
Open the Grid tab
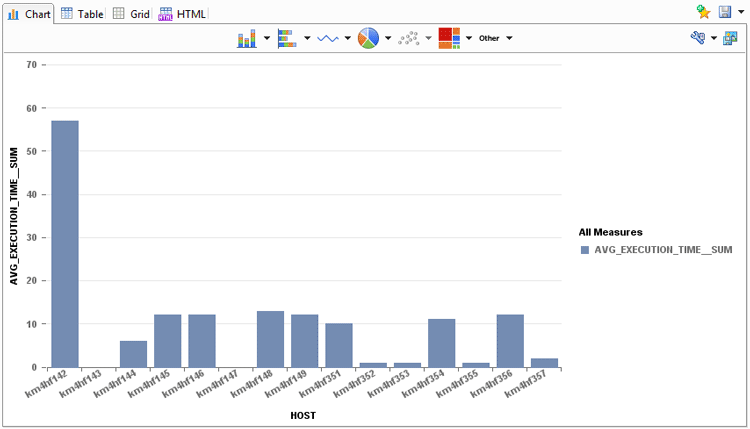[131, 14]
